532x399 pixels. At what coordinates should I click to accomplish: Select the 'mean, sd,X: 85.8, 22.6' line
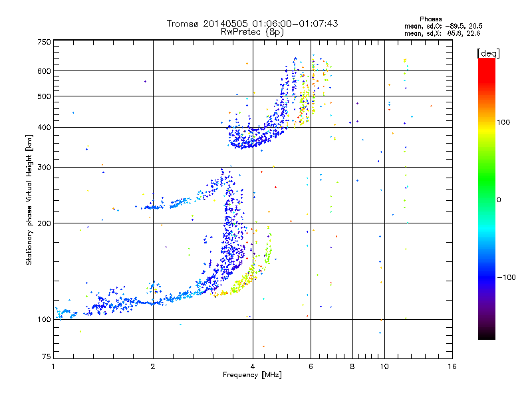[x=442, y=33]
